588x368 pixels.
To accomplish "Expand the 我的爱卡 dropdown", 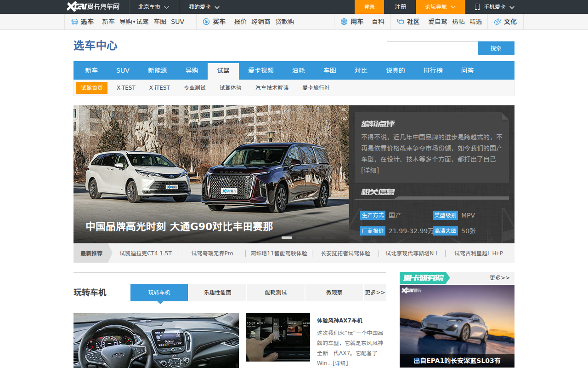I will tap(204, 7).
